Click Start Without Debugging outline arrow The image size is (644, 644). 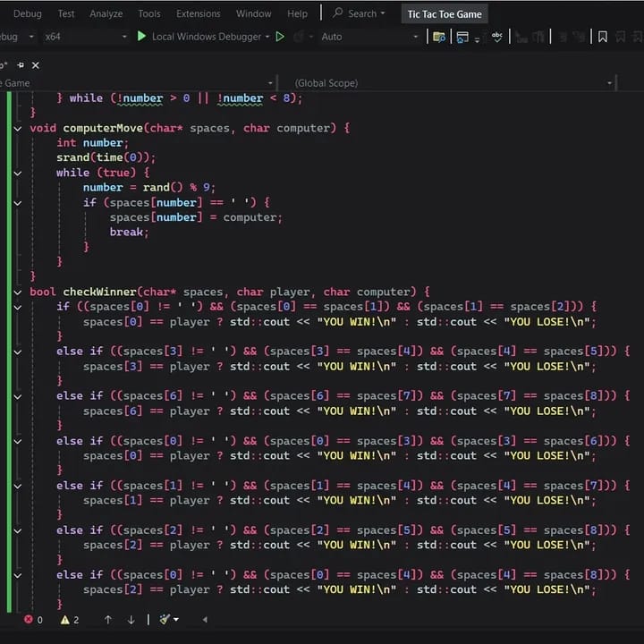click(280, 37)
